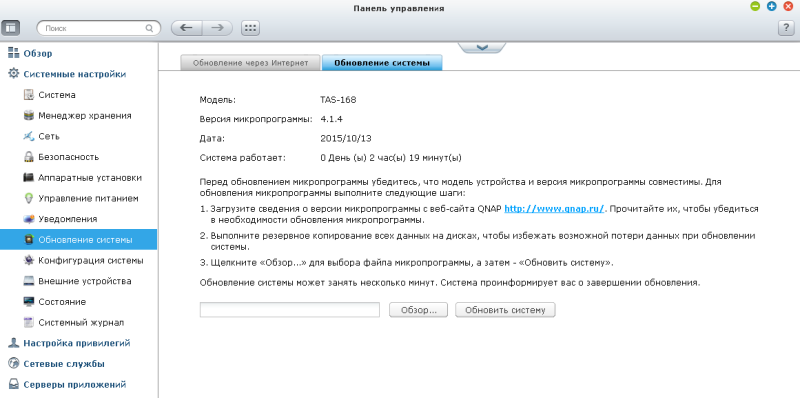Click the Управление питанием bulb icon

click(x=29, y=198)
